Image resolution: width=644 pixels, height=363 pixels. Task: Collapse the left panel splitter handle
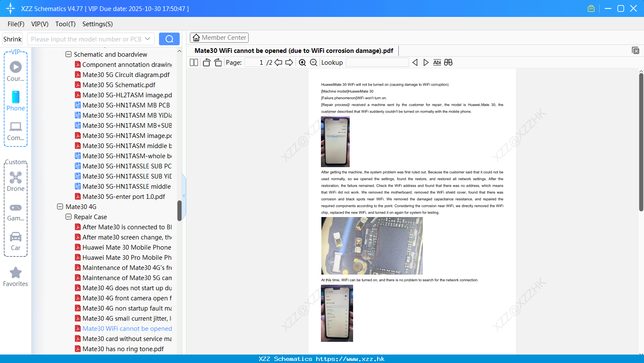[184, 195]
